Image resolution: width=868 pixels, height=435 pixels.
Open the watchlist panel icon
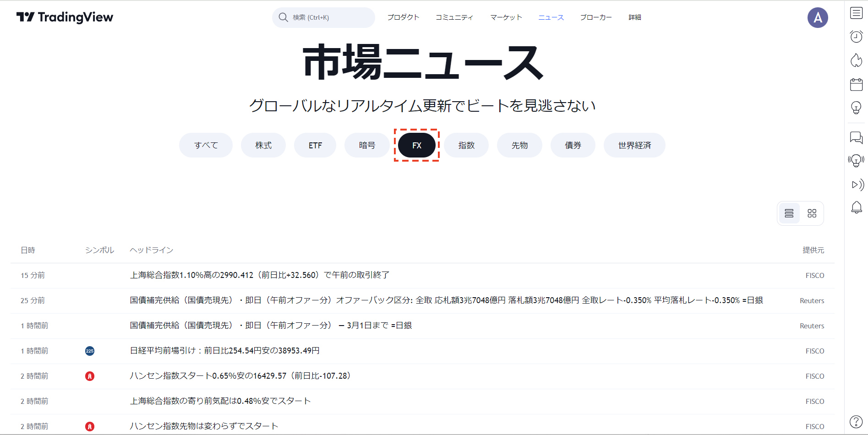click(856, 13)
